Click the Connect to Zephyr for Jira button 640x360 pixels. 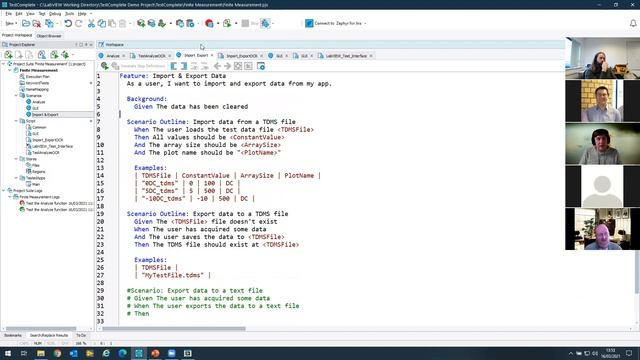pos(335,23)
